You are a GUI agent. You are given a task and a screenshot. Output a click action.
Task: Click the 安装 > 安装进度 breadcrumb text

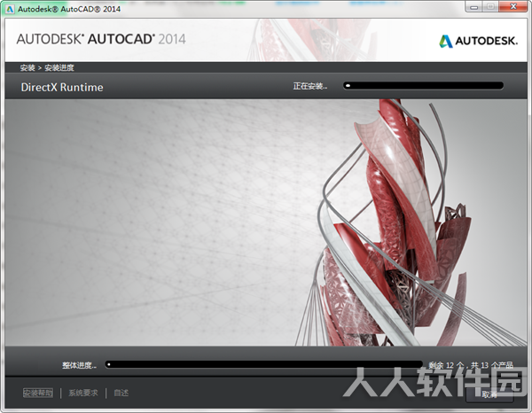47,67
